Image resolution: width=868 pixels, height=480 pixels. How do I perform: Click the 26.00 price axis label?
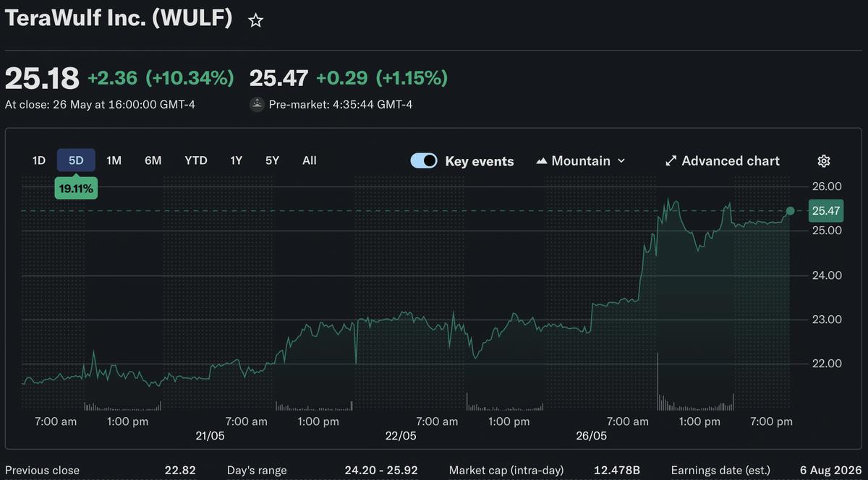[x=827, y=187]
